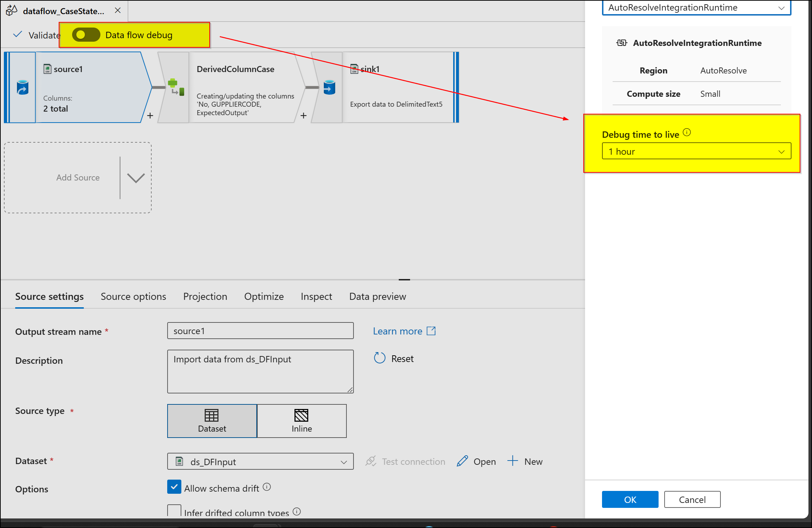Add a transformation after source1 with its plus icon

(150, 115)
